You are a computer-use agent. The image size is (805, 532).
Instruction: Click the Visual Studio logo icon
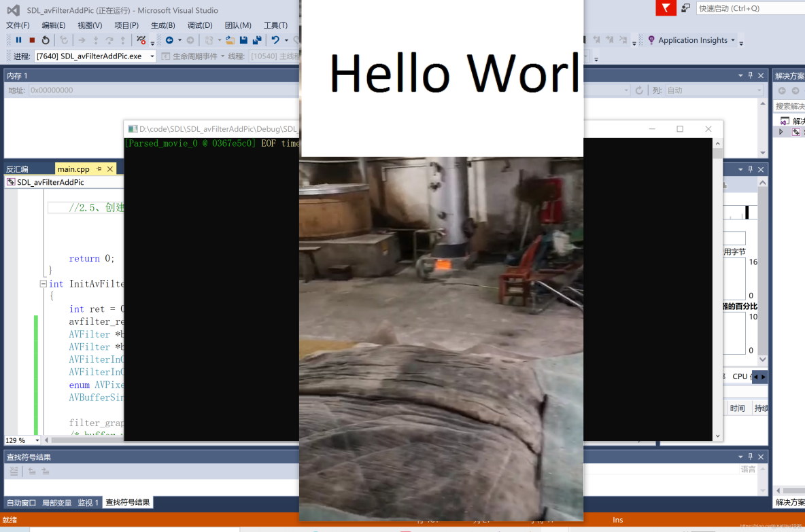14,10
